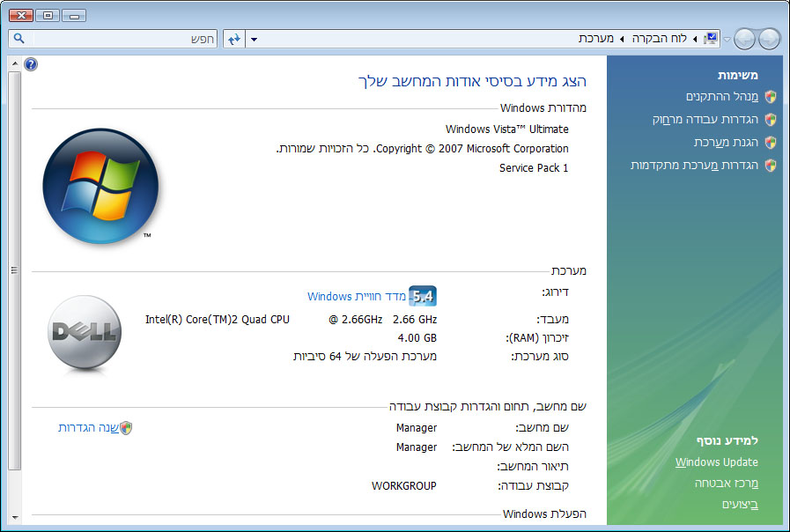The width and height of the screenshot is (790, 532).
Task: Click the computer icon in address bar
Action: pos(711,38)
